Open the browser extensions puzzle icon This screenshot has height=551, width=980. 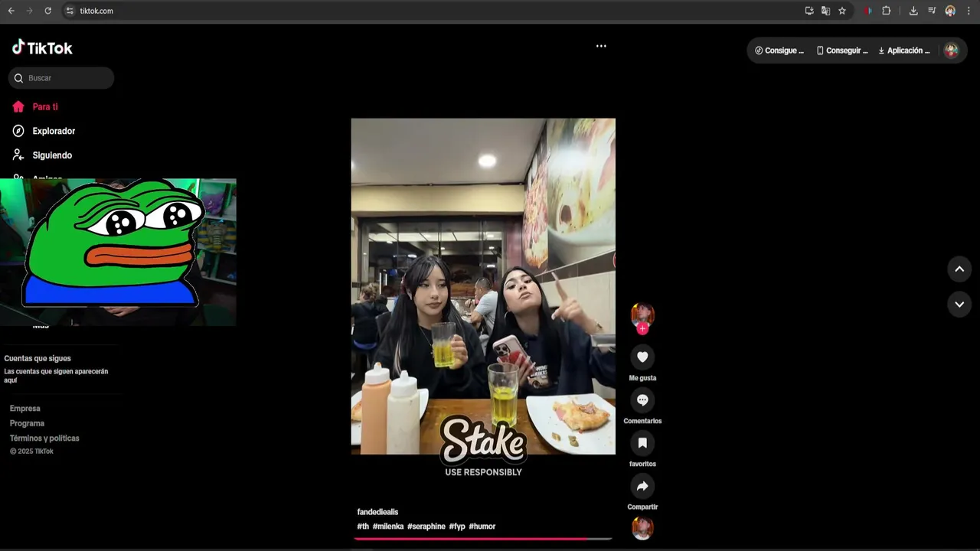(887, 11)
